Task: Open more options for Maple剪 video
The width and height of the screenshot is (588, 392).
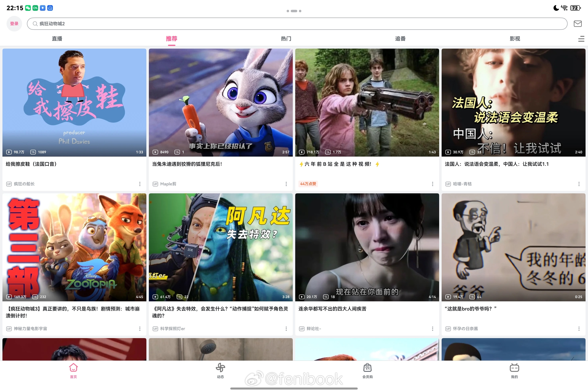Action: click(286, 184)
